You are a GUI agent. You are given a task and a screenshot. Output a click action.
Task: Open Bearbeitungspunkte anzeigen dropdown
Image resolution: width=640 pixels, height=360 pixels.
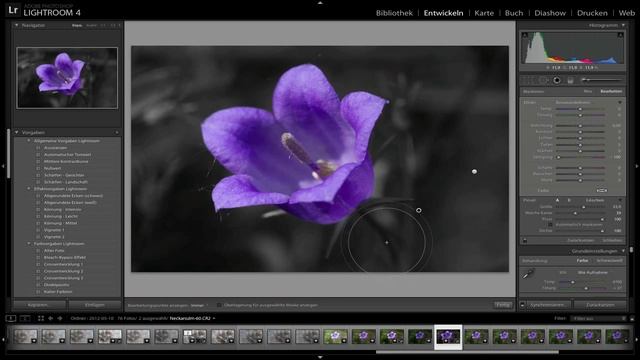point(198,305)
